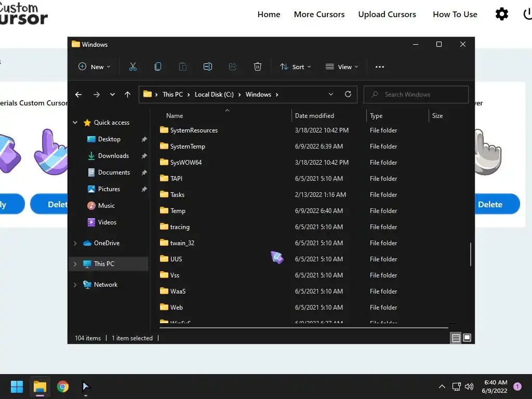The image size is (532, 399).
Task: Click the Rename icon in toolbar
Action: pyautogui.click(x=208, y=66)
